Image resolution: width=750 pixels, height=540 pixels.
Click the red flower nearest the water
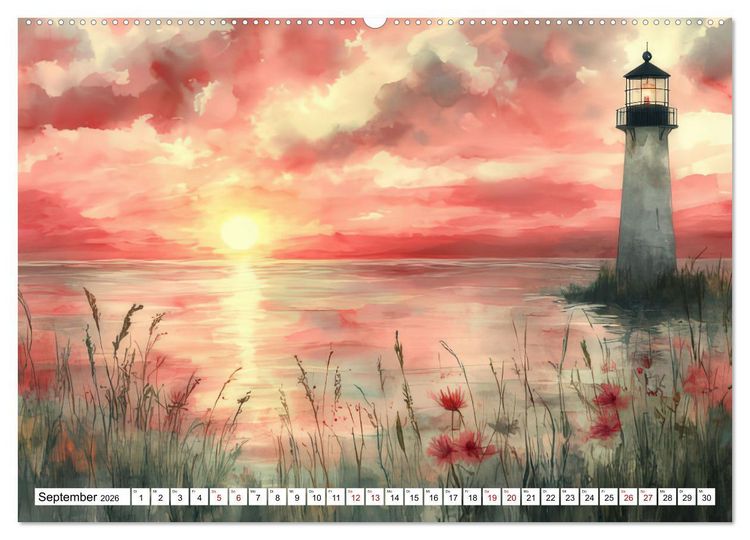click(451, 399)
